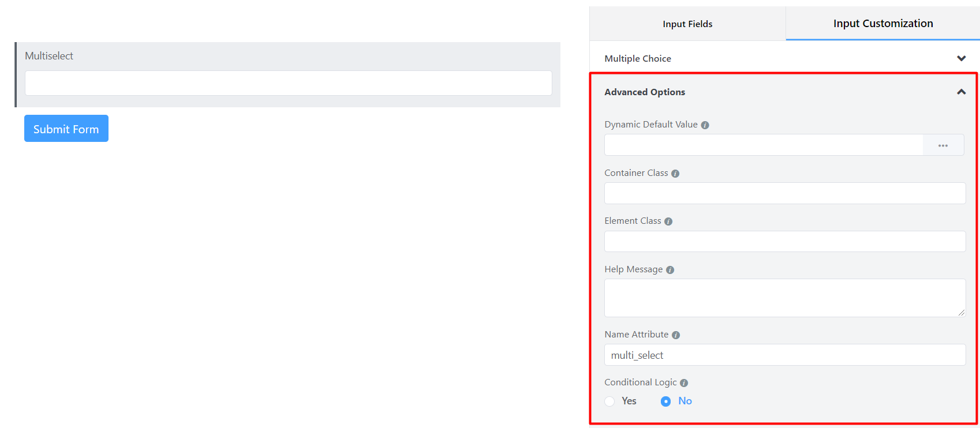The image size is (980, 428).
Task: Select the No radio for Conditional Logic
Action: [x=665, y=401]
